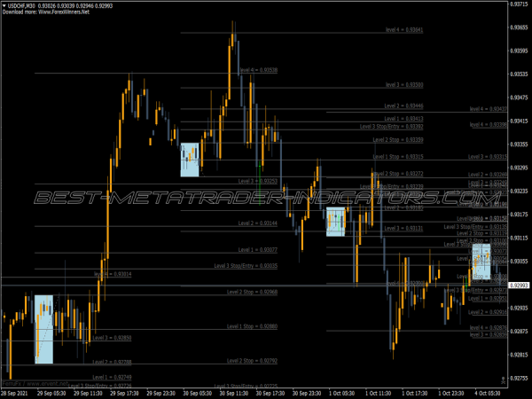Viewport: 532px width, 399px height.
Task: Select label 'level 3 = 0.93500'
Action: coord(404,85)
